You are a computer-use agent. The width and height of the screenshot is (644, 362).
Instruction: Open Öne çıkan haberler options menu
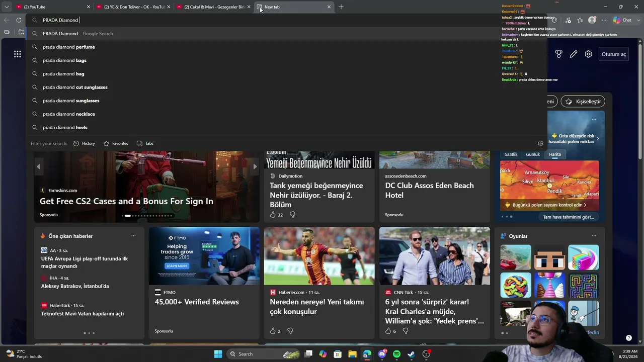[x=133, y=236]
